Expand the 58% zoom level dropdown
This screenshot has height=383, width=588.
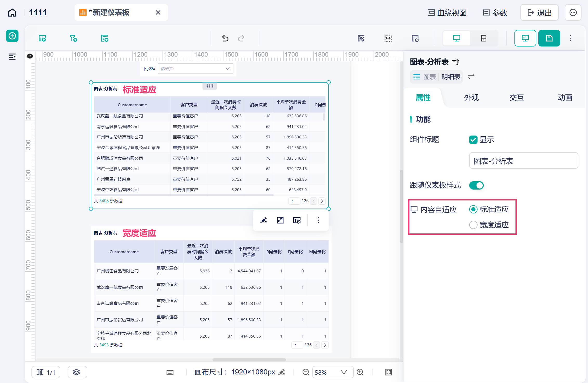tap(333, 372)
